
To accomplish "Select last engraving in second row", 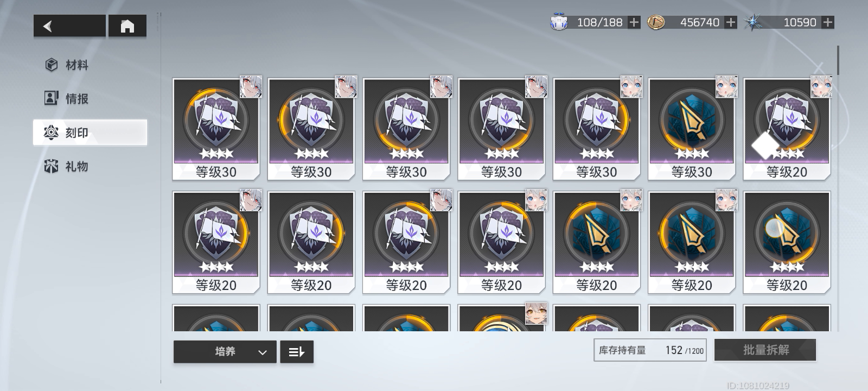I will click(x=787, y=243).
